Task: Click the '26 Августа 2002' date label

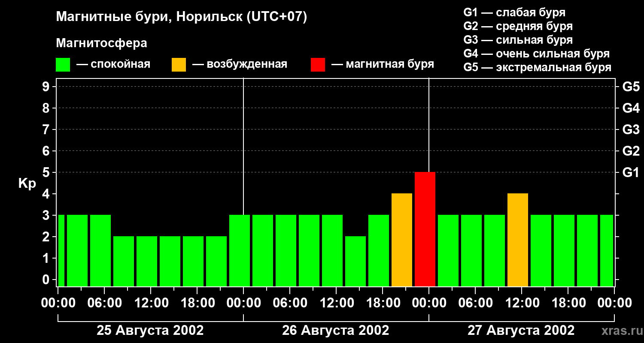Action: (336, 331)
